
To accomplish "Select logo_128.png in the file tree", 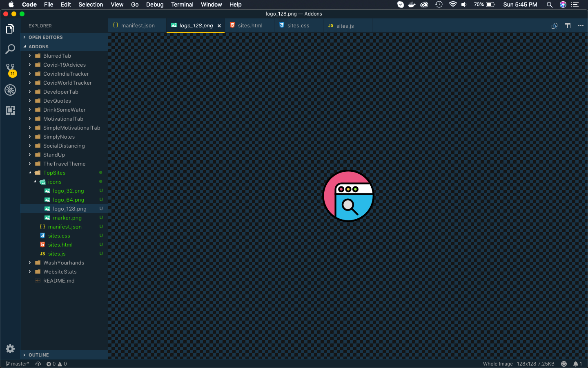I will coord(64,209).
